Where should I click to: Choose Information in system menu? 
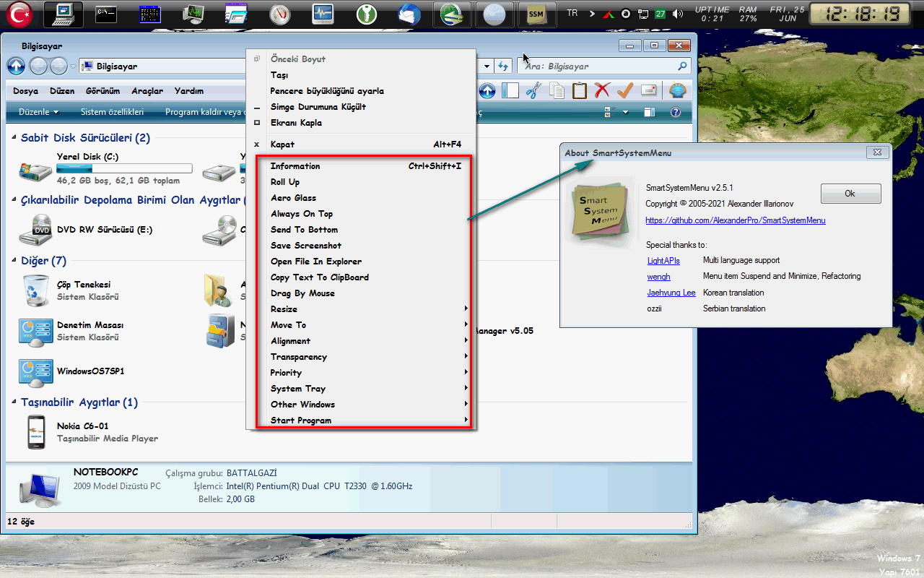coord(362,166)
